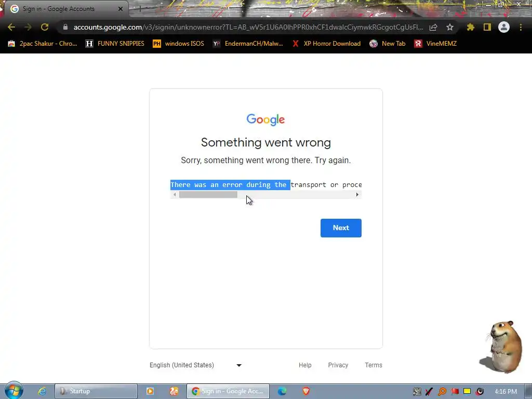The height and width of the screenshot is (399, 532).
Task: Open the XP Horror Download bookmark
Action: coord(326,44)
